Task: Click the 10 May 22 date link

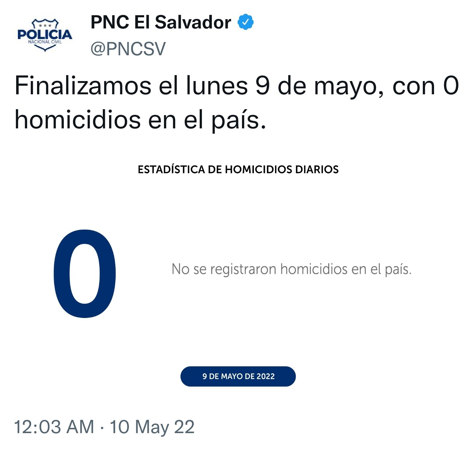Action: 152,427
